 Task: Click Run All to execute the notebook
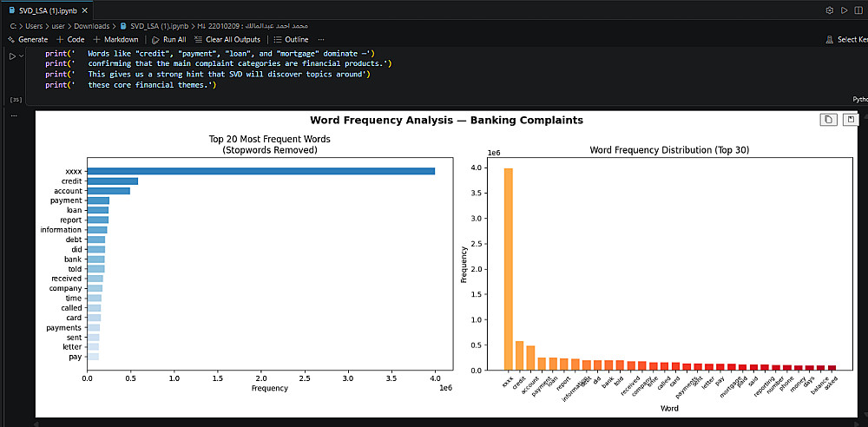[168, 40]
